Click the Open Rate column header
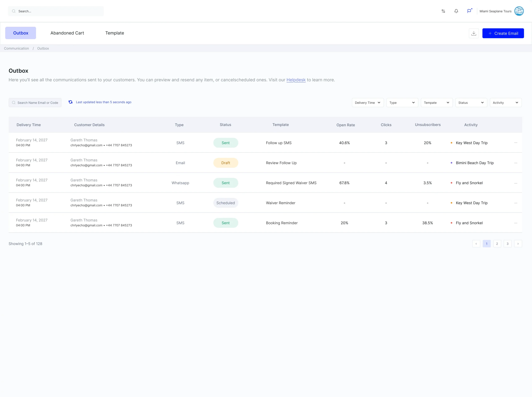The image size is (532, 397). (346, 125)
